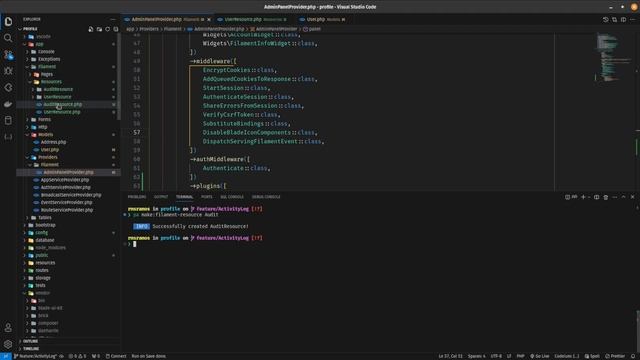
Task: Click the Spaces: 4 indentation indicator
Action: [477, 356]
